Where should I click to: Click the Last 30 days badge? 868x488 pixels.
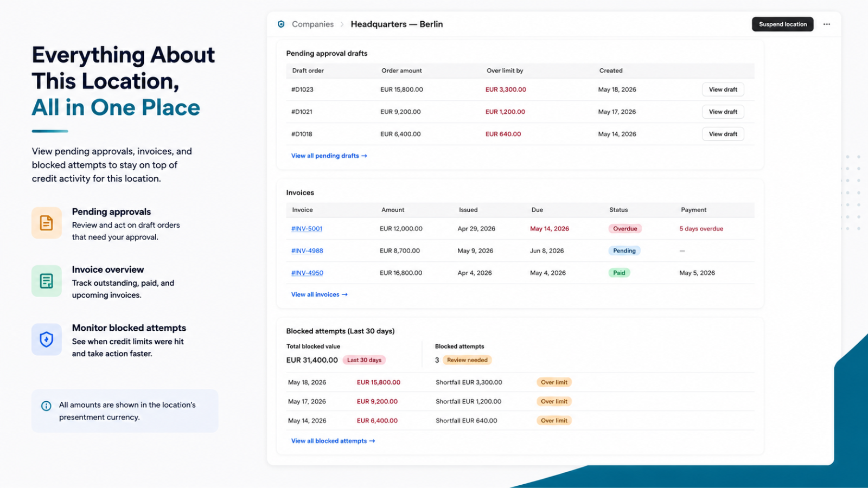coord(364,360)
